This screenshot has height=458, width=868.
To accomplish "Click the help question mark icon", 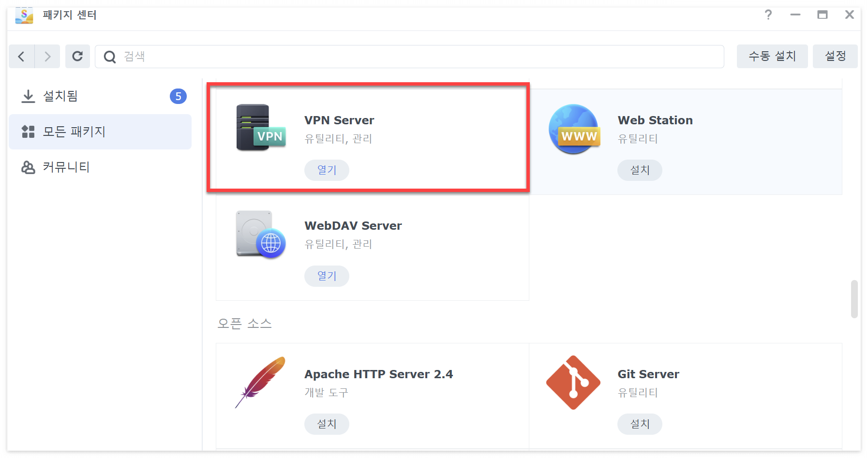I will pos(768,15).
